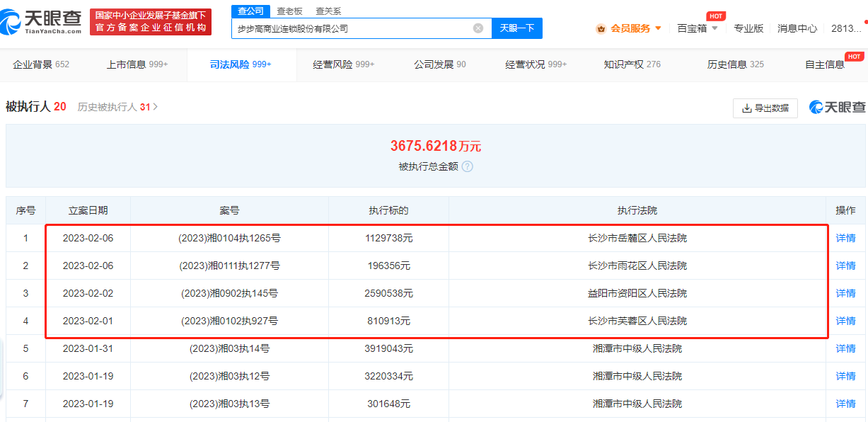This screenshot has height=422, width=868.
Task: Click the help question mark beside 被执行总金额
Action: coord(467,166)
